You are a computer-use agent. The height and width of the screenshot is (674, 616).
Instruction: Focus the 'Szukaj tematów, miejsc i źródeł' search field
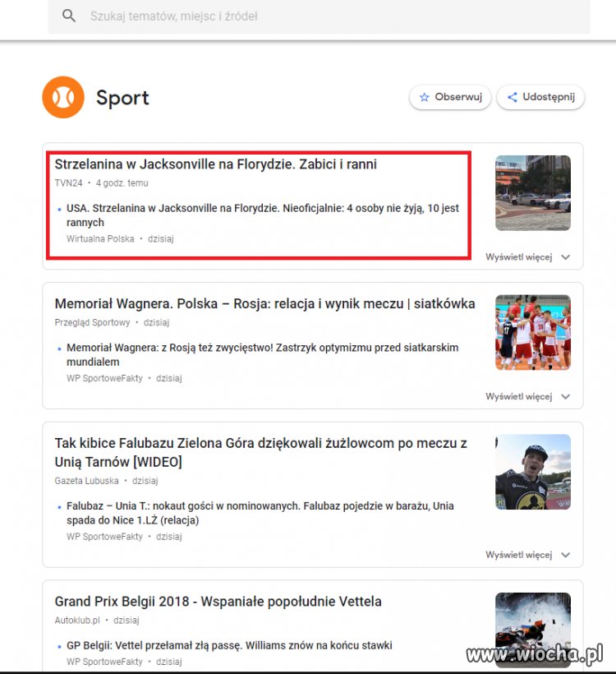click(x=319, y=16)
